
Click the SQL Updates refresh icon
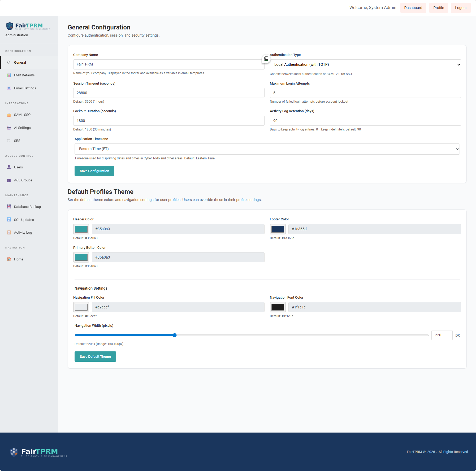(9, 220)
